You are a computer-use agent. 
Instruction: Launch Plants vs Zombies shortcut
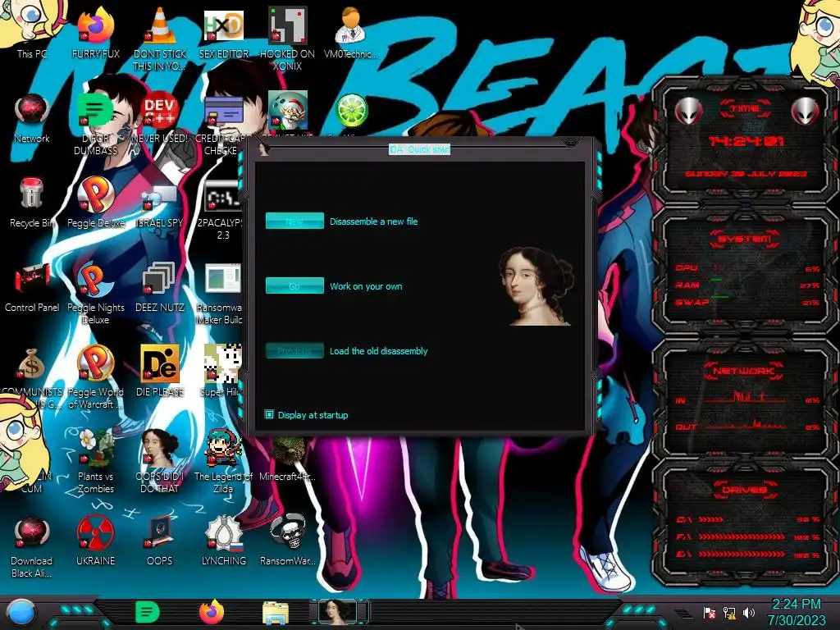coord(95,462)
